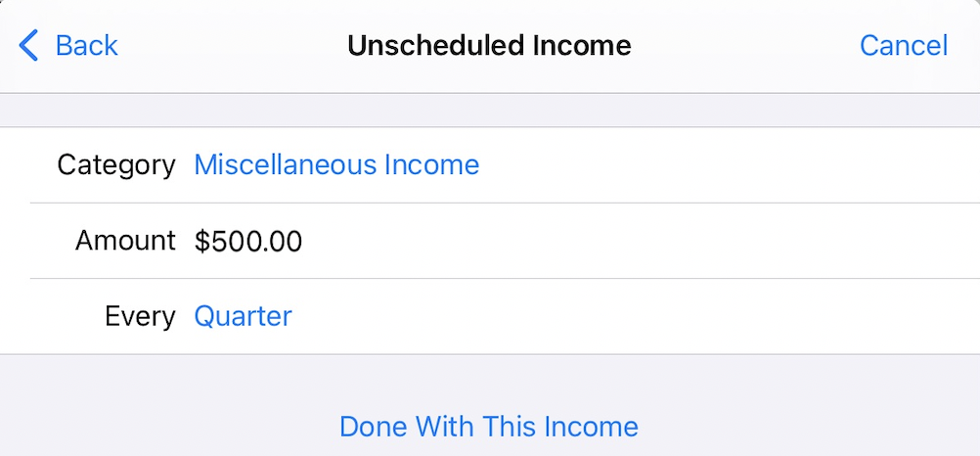The image size is (980, 456).
Task: Click the Unscheduled Income title
Action: tap(489, 46)
